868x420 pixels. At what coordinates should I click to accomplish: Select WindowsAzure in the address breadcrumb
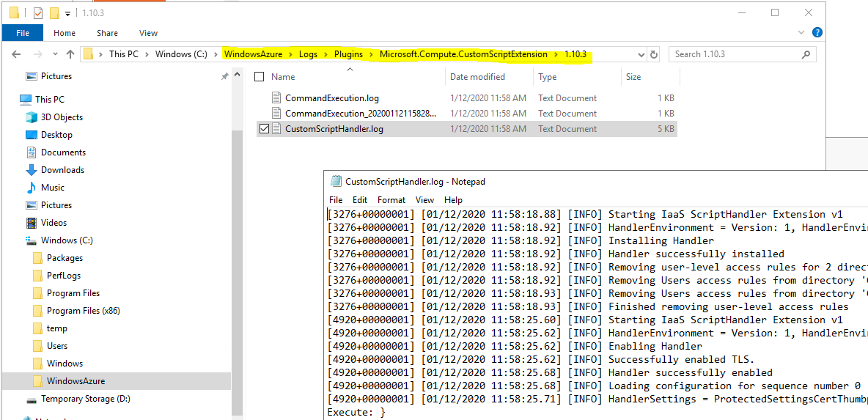click(x=253, y=54)
